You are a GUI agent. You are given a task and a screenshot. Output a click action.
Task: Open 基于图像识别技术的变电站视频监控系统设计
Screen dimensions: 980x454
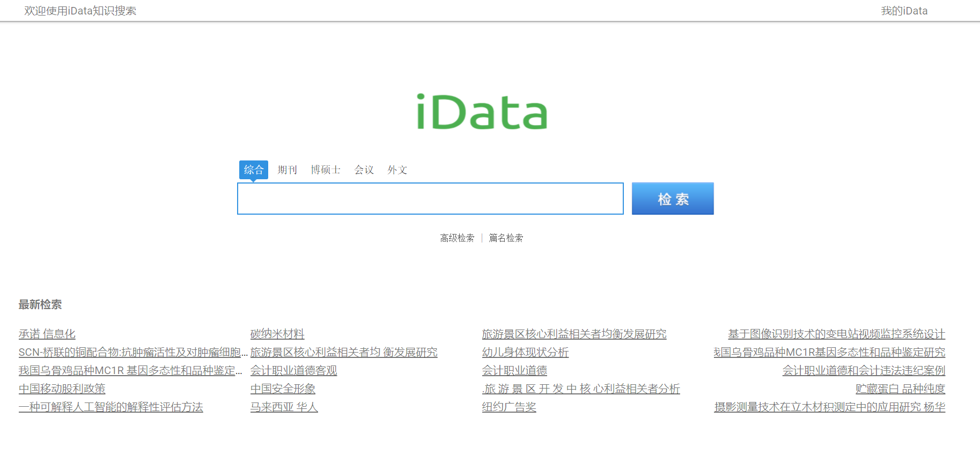tap(837, 334)
